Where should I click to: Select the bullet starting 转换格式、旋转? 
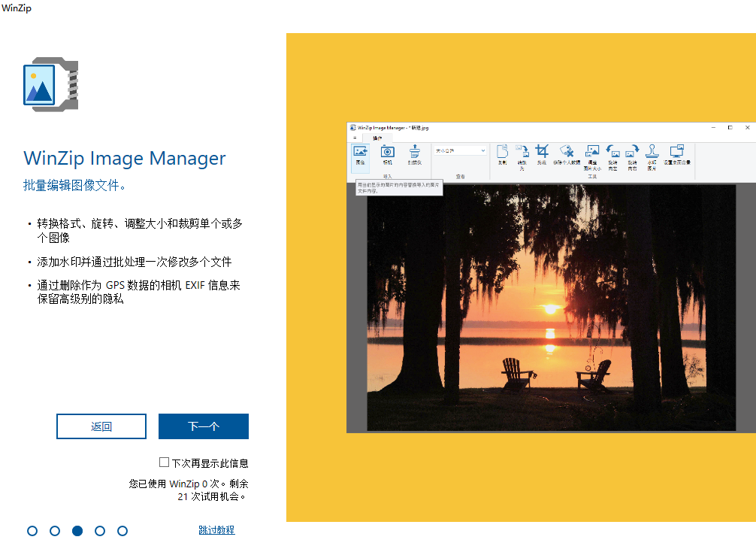[140, 230]
